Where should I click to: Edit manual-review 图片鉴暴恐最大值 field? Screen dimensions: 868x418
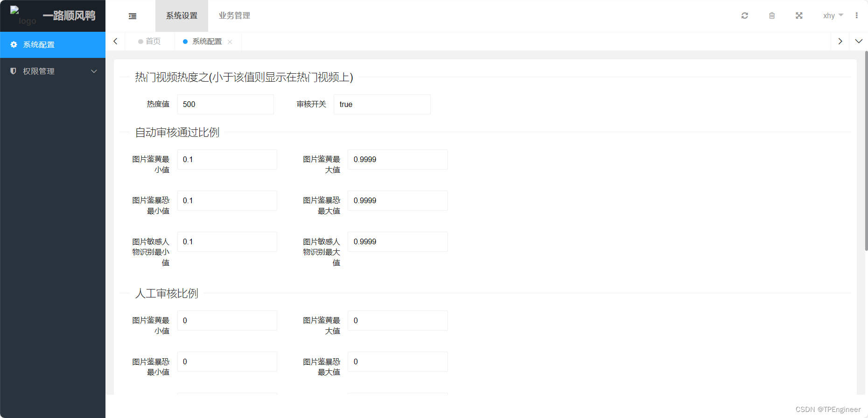coord(398,361)
